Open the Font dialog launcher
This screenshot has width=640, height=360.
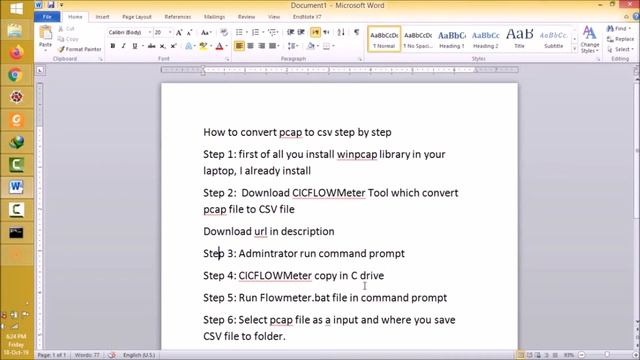(227, 59)
